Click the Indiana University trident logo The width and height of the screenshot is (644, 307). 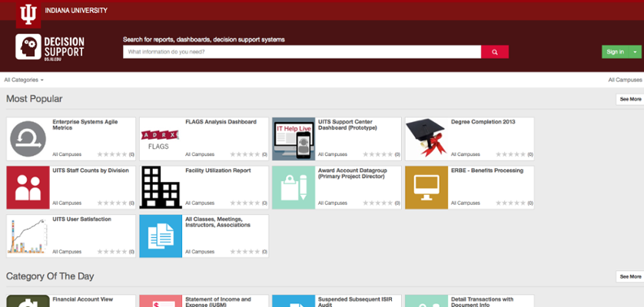28,15
